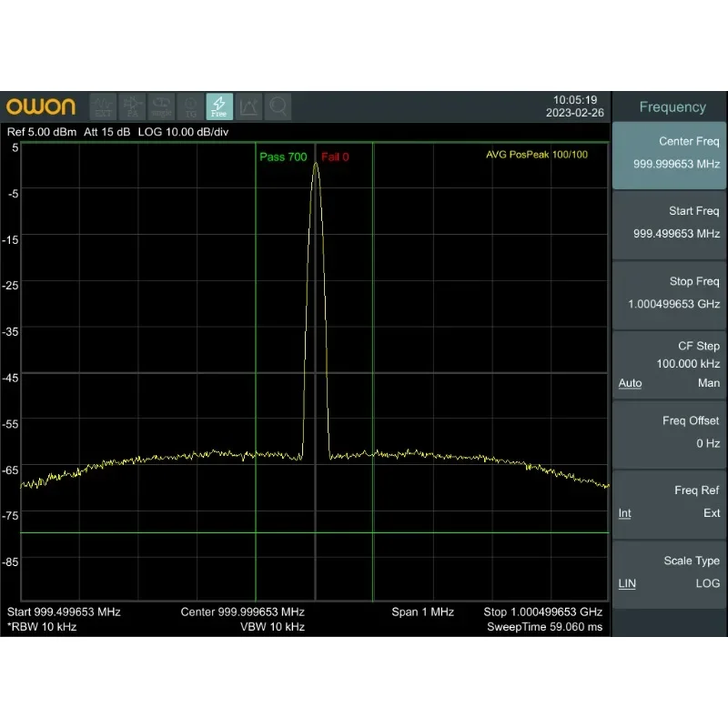The width and height of the screenshot is (728, 728).
Task: Set CF Step to Auto
Action: click(630, 383)
